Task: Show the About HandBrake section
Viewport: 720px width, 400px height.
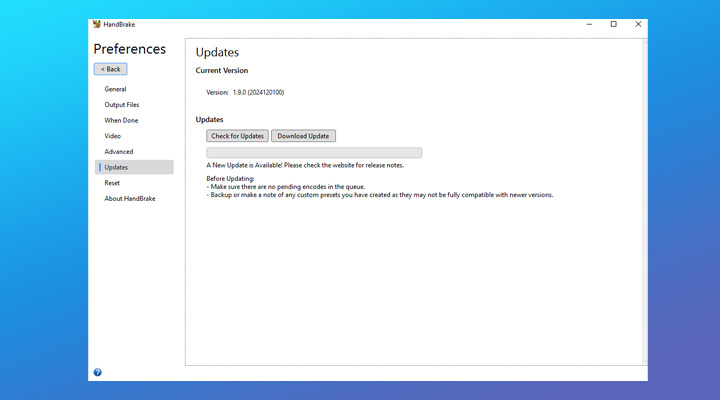Action: (130, 198)
